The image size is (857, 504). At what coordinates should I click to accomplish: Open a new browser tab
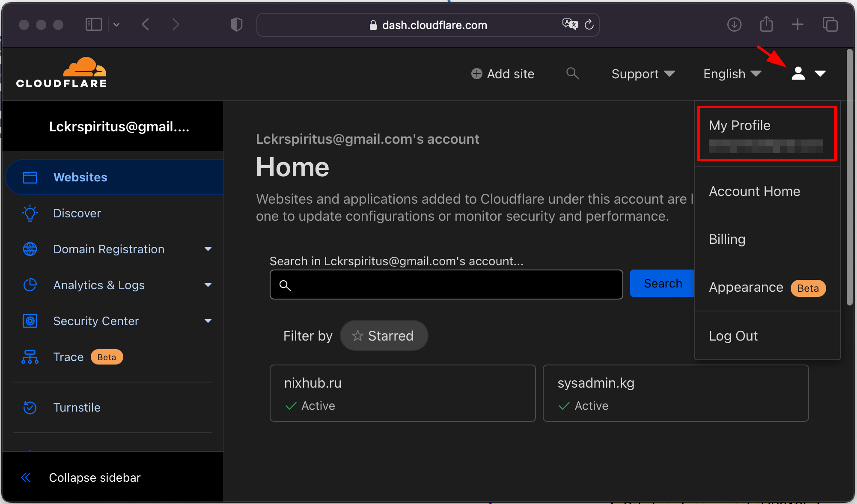[797, 25]
